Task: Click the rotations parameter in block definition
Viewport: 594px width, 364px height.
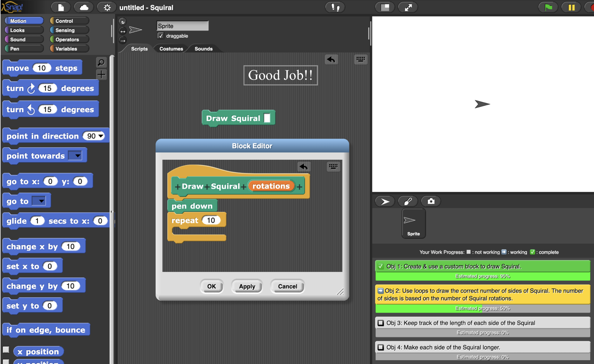Action: 271,186
